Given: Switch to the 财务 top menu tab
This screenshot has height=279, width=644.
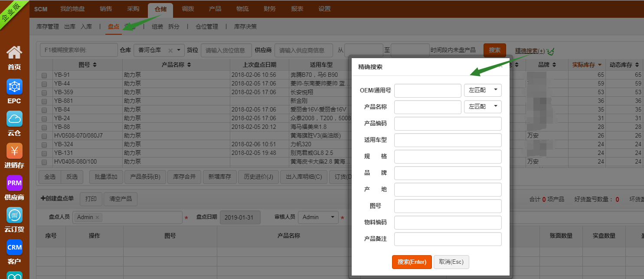Looking at the screenshot, I should pyautogui.click(x=269, y=9).
